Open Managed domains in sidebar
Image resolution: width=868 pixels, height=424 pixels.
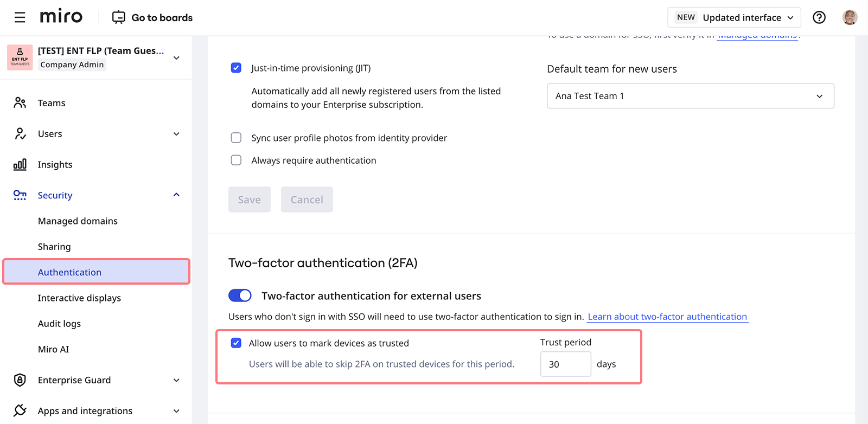click(x=78, y=221)
